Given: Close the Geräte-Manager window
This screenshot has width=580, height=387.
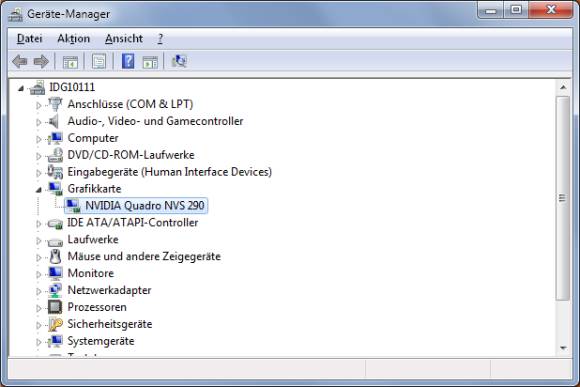Looking at the screenshot, I should click(551, 10).
